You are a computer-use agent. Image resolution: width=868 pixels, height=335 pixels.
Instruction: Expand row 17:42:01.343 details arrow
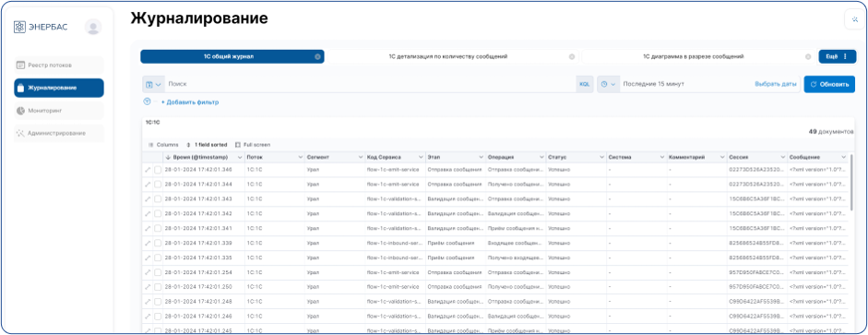[148, 198]
